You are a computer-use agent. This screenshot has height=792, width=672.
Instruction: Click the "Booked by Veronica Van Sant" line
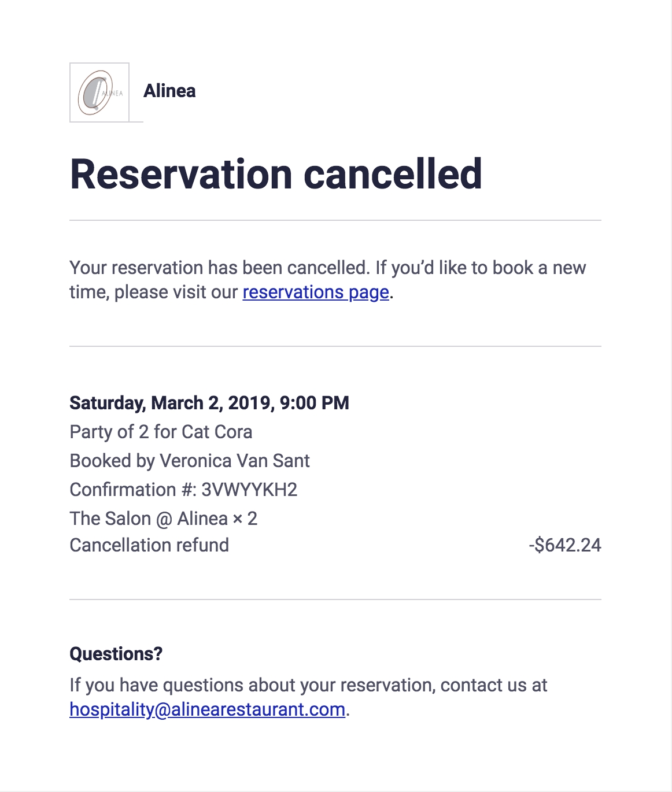tap(190, 461)
